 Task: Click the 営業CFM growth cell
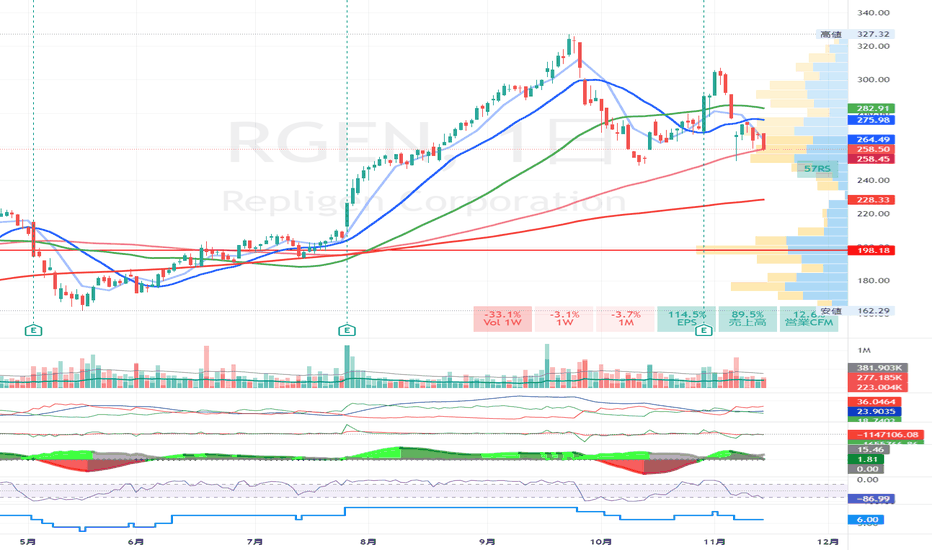pyautogui.click(x=808, y=319)
